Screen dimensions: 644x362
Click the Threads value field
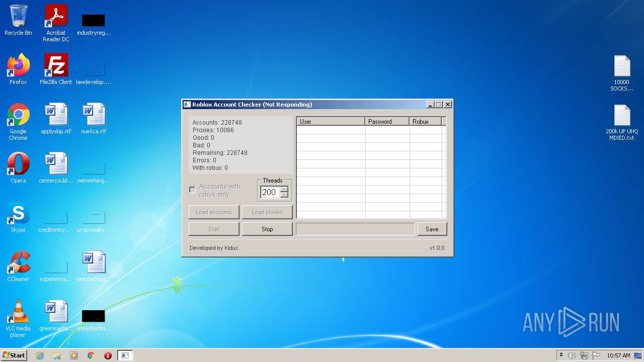click(x=270, y=192)
